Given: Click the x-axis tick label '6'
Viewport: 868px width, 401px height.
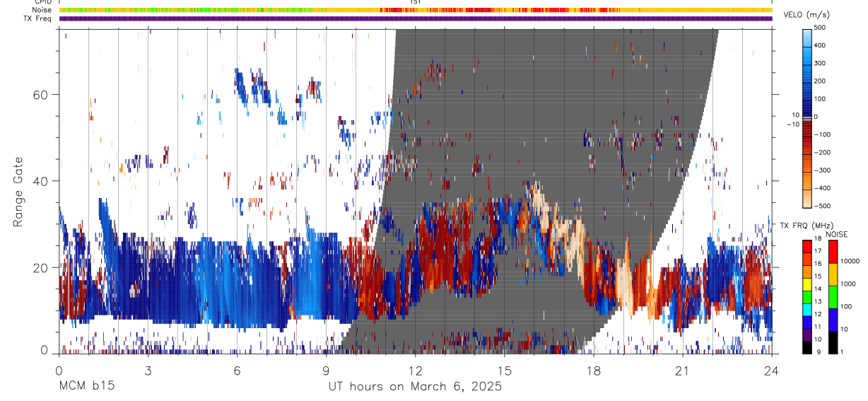Looking at the screenshot, I should pos(237,370).
